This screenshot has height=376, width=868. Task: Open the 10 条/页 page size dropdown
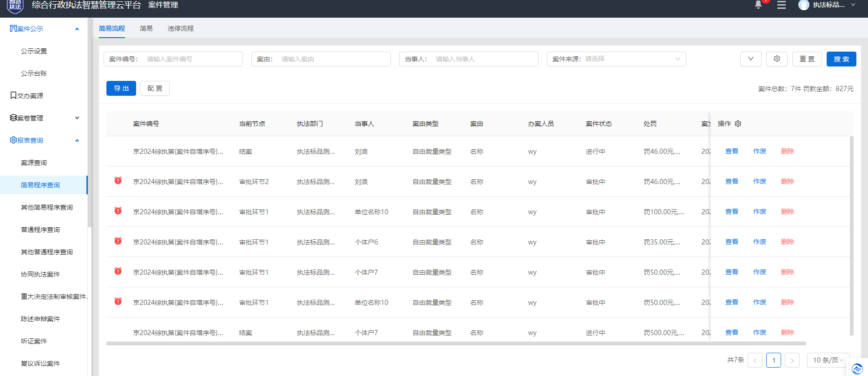click(828, 360)
